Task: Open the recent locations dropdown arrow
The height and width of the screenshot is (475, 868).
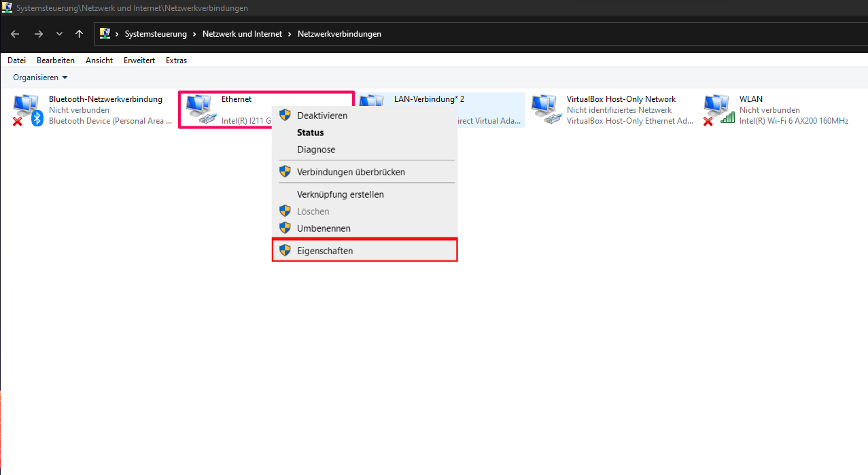Action: pos(59,34)
